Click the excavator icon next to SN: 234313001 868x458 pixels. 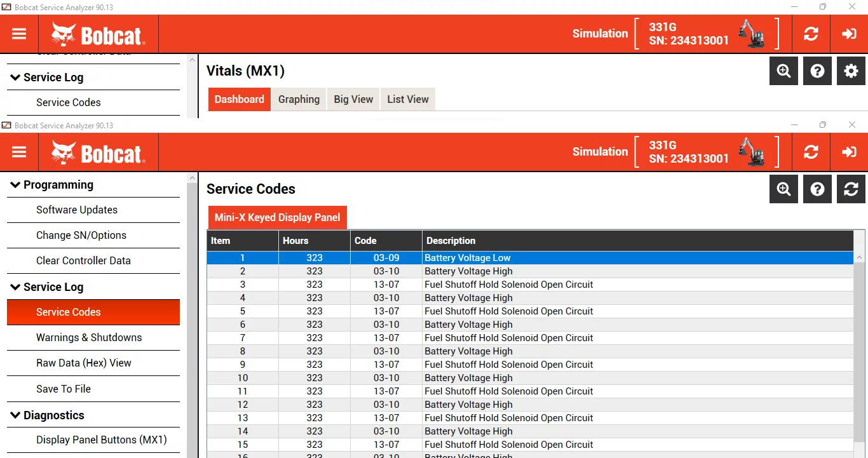pos(752,151)
